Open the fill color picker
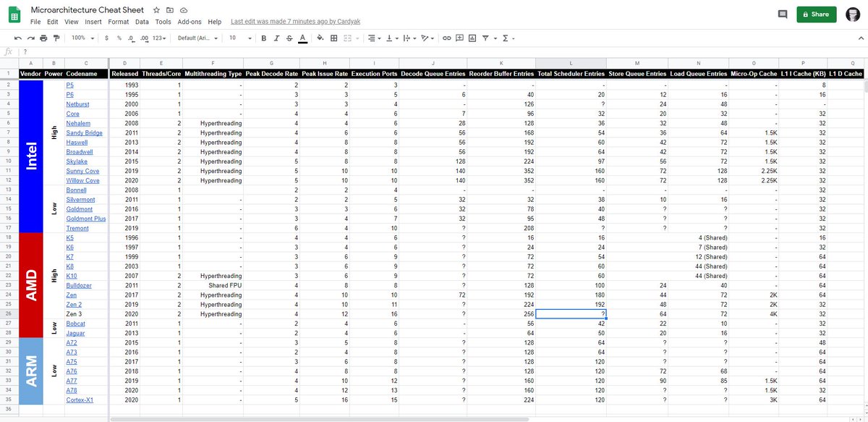This screenshot has width=868, height=422. 320,38
